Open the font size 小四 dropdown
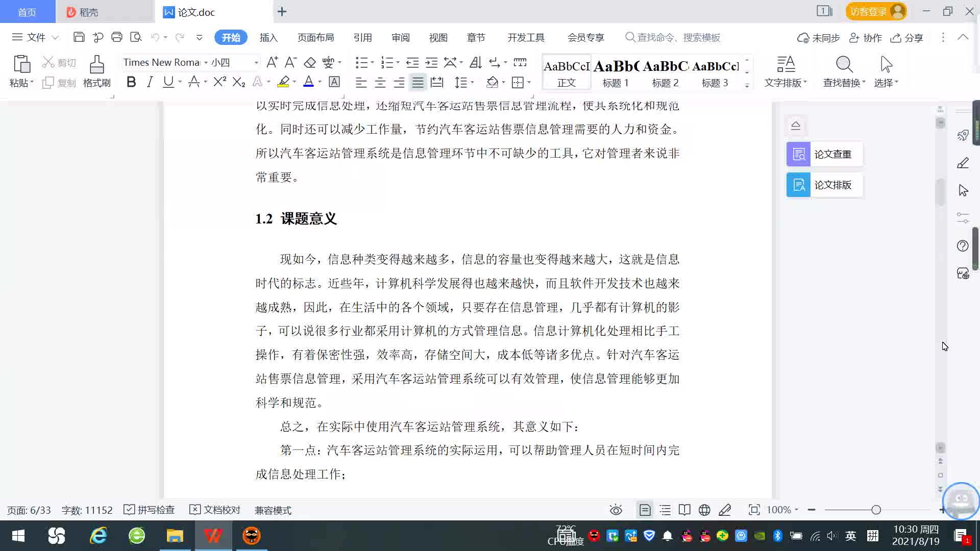Image resolution: width=980 pixels, height=551 pixels. (256, 62)
